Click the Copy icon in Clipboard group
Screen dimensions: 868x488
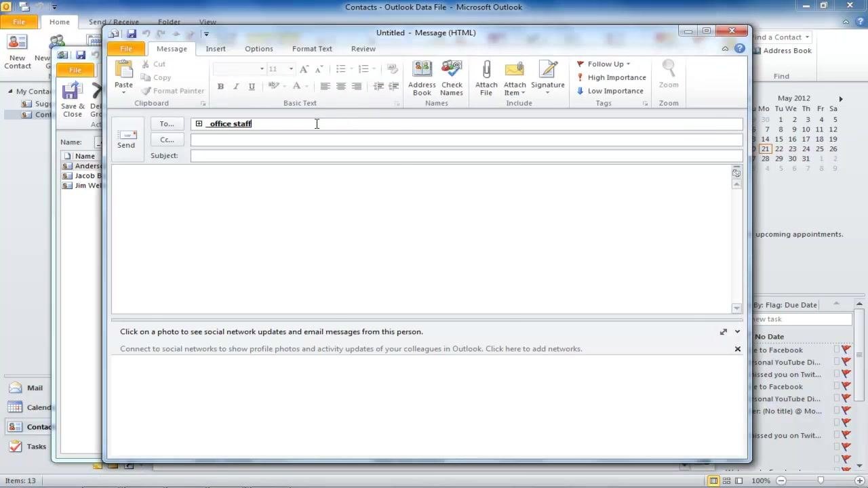(x=145, y=77)
